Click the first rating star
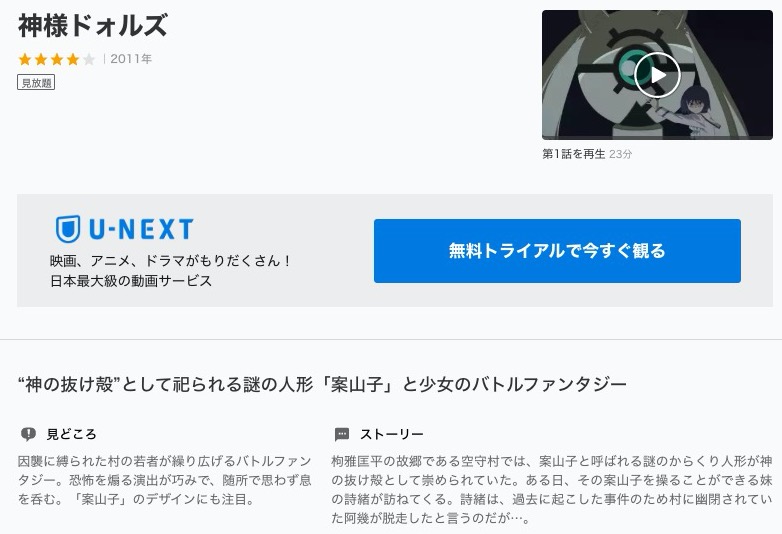 (x=25, y=59)
